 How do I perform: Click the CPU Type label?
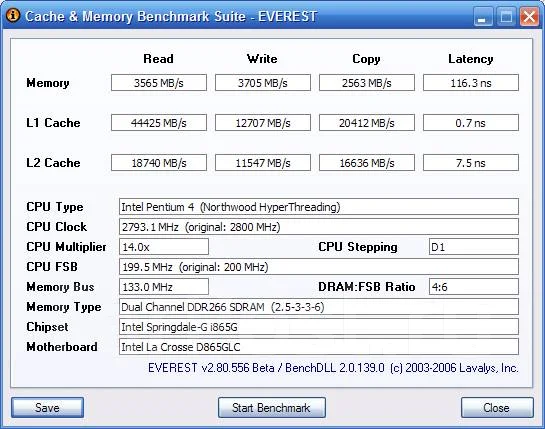coord(55,207)
